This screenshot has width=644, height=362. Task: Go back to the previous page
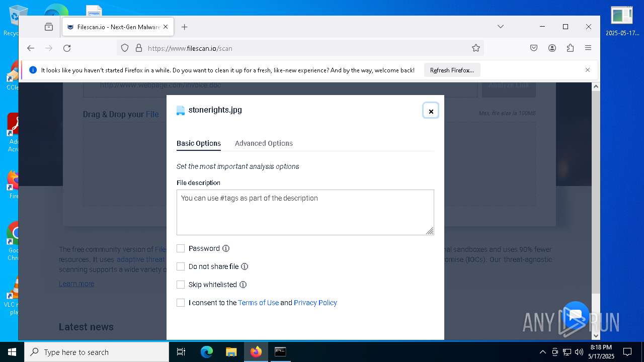[x=31, y=48]
